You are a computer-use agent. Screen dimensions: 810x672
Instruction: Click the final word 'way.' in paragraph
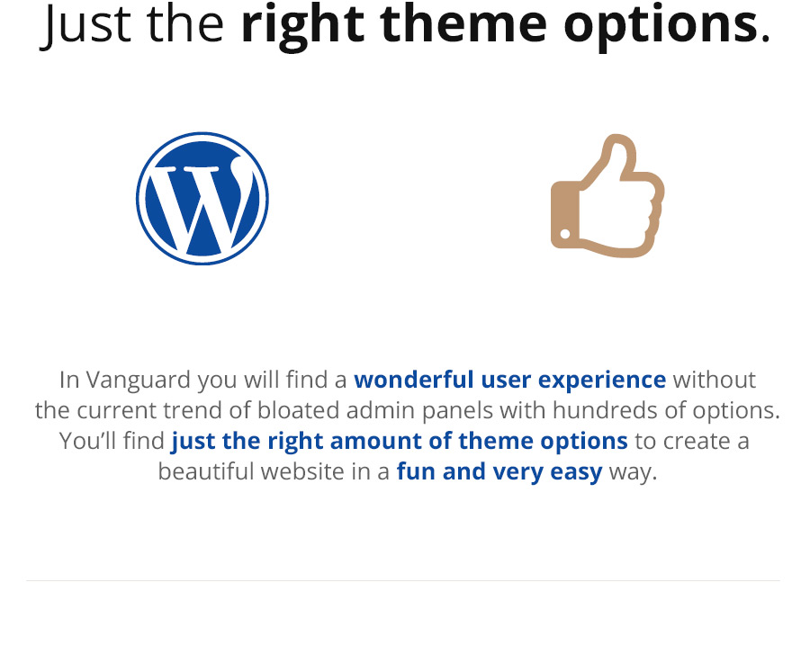633,472
